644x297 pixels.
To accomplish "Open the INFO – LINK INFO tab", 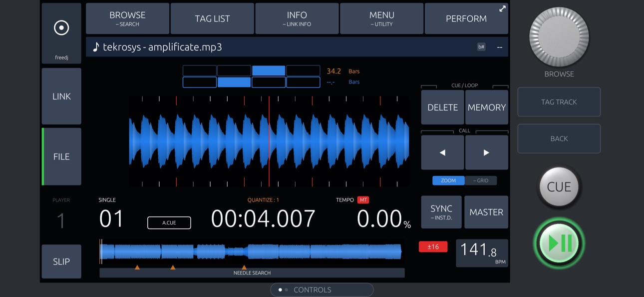I will coord(297,18).
